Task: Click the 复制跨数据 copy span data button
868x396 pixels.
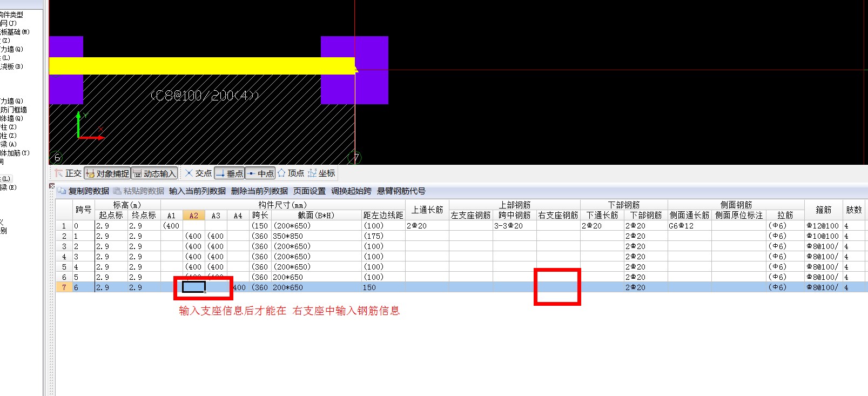Action: pos(84,191)
